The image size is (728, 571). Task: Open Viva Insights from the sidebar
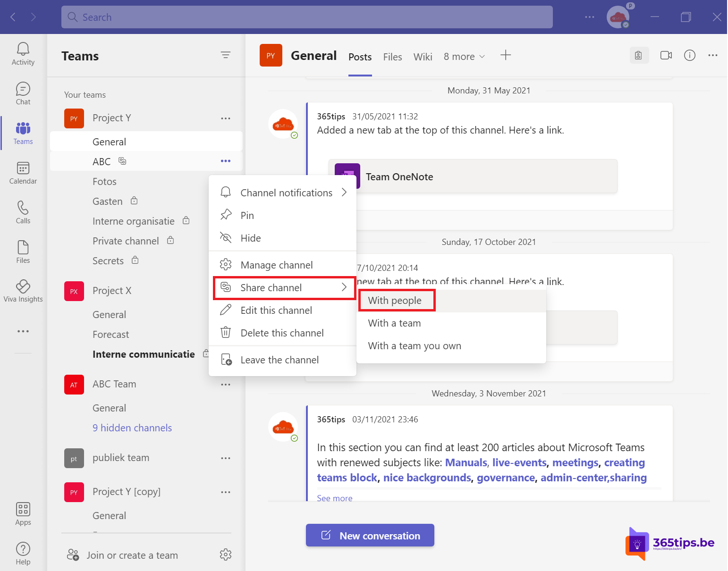[x=23, y=290]
